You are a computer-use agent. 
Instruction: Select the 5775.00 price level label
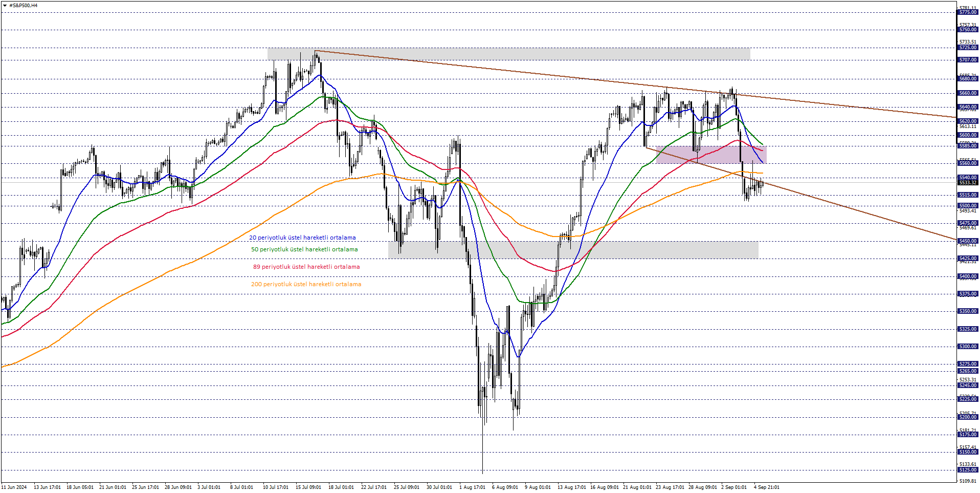pos(968,12)
